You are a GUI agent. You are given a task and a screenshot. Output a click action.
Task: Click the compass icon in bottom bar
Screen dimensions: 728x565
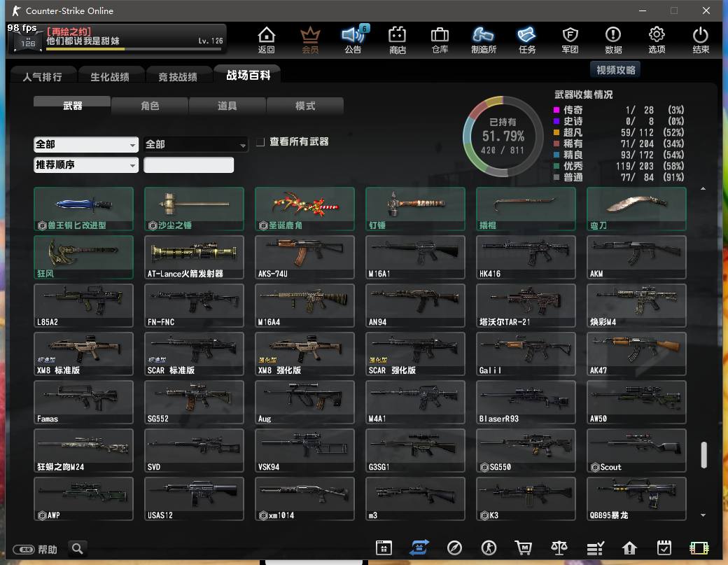(454, 548)
